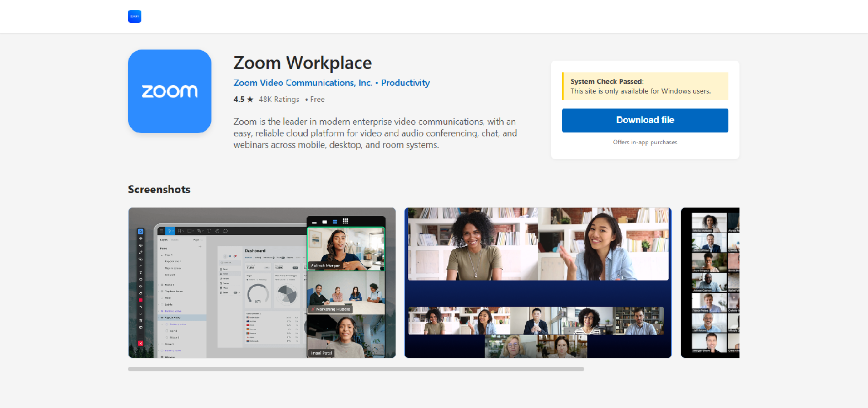Click the horizontal scrollbar below the screenshots

(x=356, y=369)
